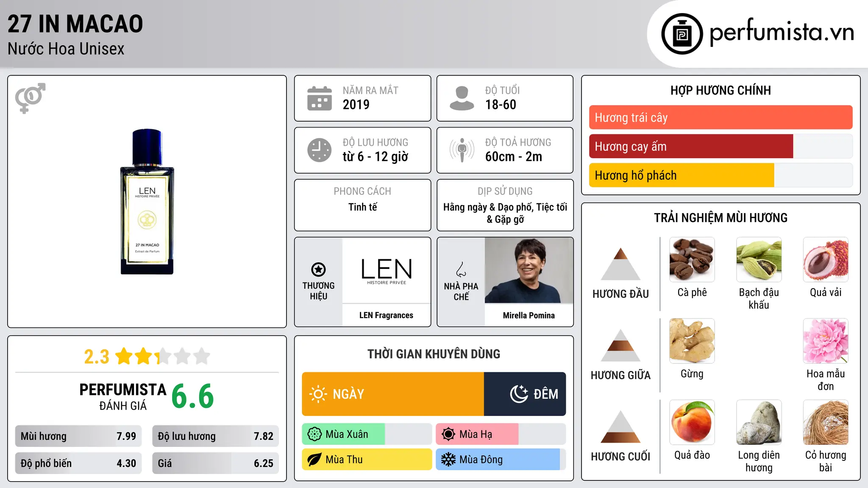868x488 pixels.
Task: Click the Giá 6.25 score row
Action: pos(215,463)
